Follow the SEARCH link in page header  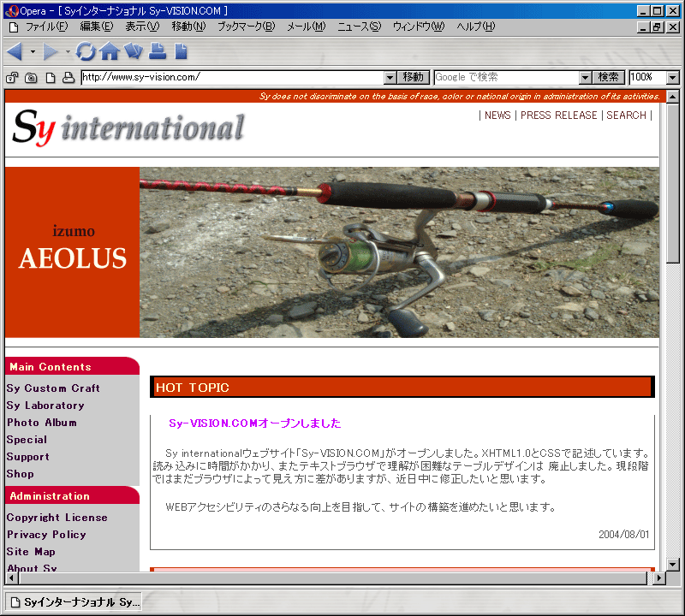[626, 115]
